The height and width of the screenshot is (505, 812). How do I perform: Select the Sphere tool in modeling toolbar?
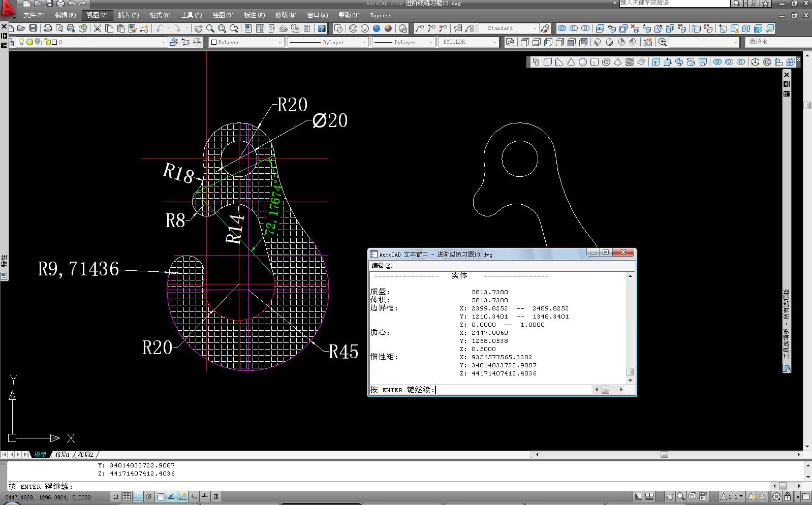583,62
